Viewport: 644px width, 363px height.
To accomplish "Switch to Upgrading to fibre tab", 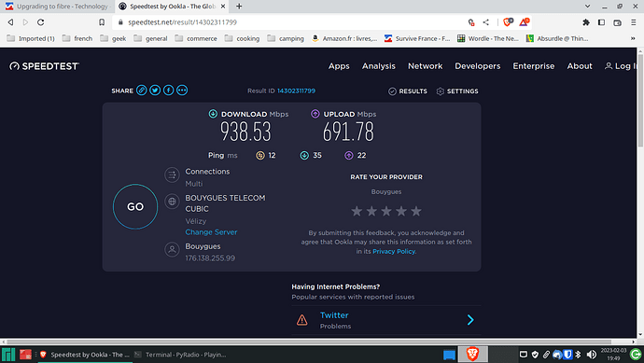I will 58,7.
